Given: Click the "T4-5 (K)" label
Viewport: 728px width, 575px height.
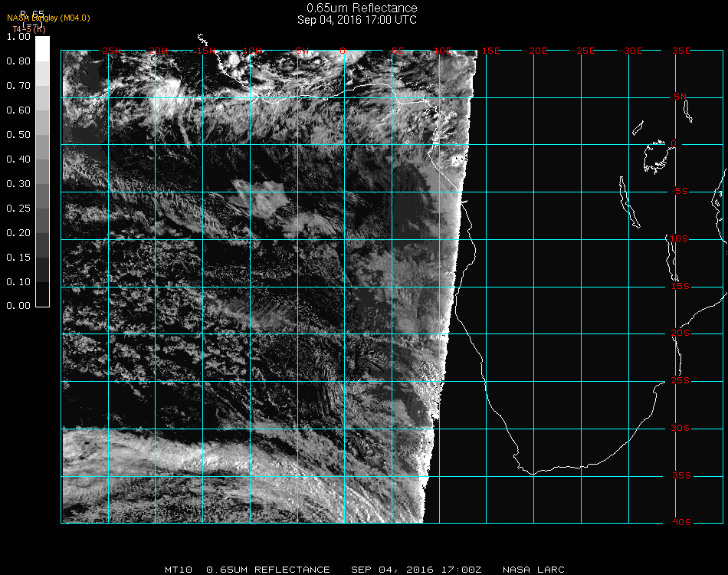Looking at the screenshot, I should pos(29,29).
